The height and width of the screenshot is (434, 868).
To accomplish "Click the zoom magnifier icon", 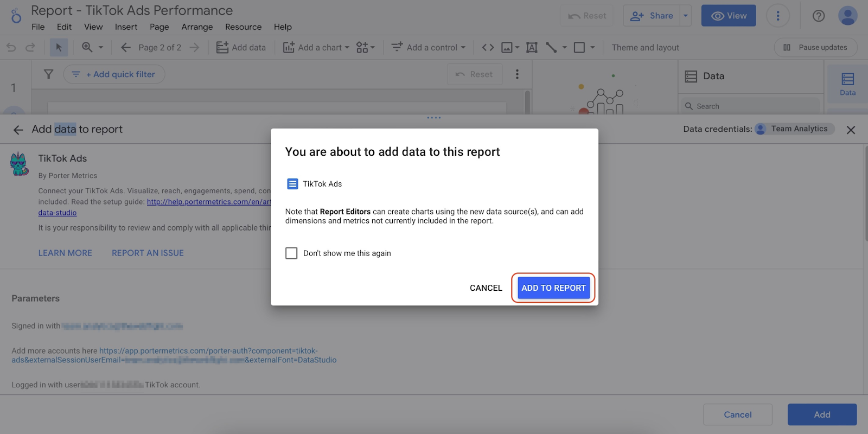I will [x=87, y=47].
